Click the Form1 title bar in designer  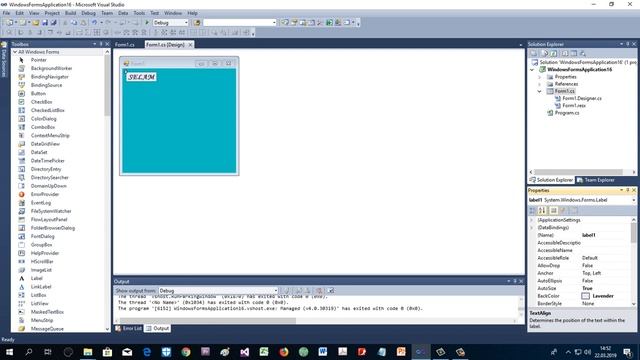point(179,63)
